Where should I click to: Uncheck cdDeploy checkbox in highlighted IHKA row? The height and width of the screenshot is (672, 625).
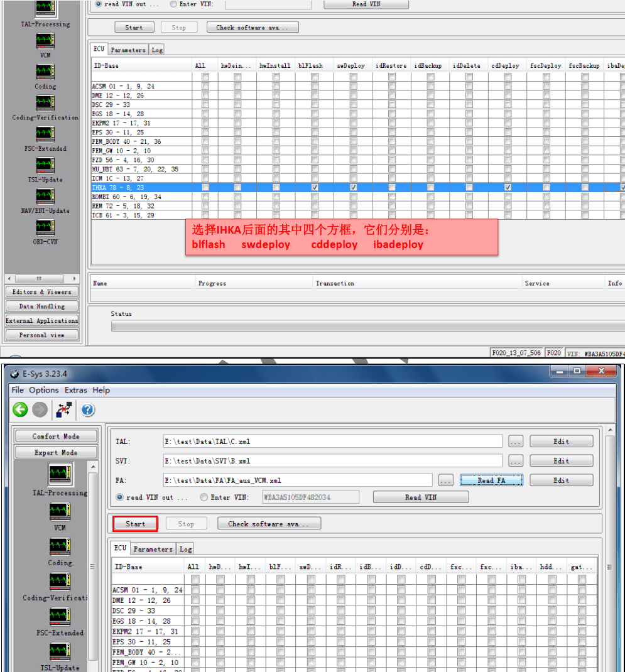(508, 187)
